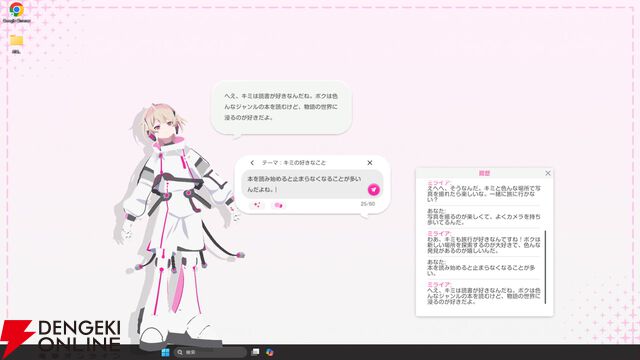Click the pink history panel title

[x=484, y=173]
